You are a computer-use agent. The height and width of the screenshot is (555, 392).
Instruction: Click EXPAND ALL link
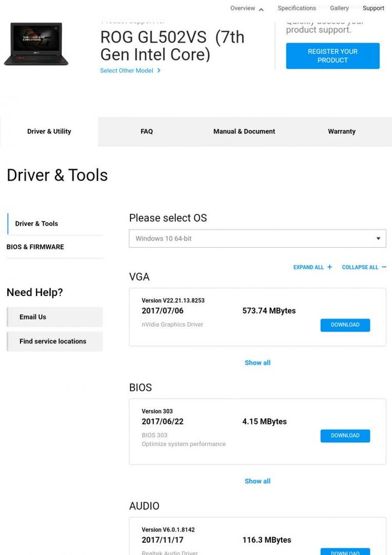[308, 267]
